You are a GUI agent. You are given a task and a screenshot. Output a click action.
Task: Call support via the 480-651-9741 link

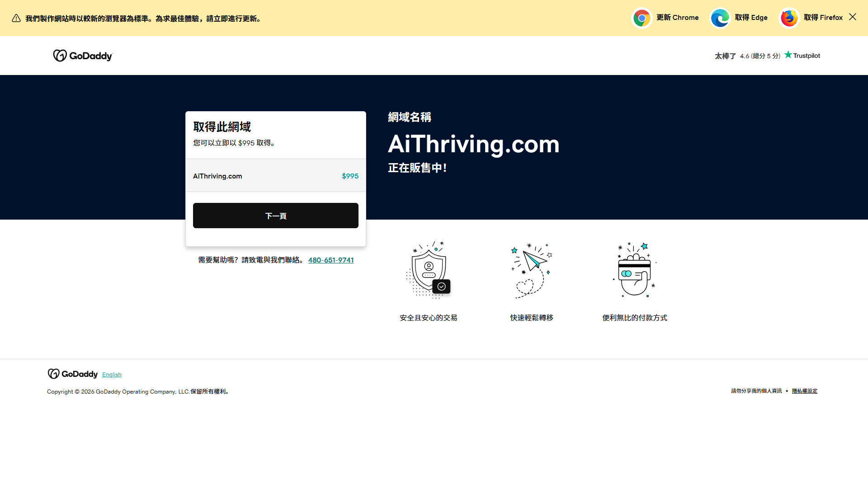(x=330, y=260)
